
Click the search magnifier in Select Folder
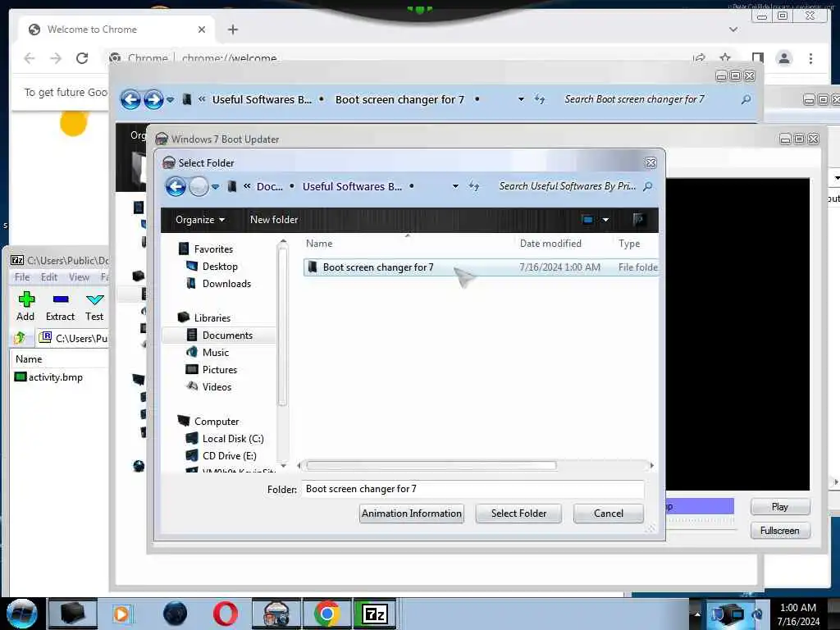pyautogui.click(x=648, y=186)
